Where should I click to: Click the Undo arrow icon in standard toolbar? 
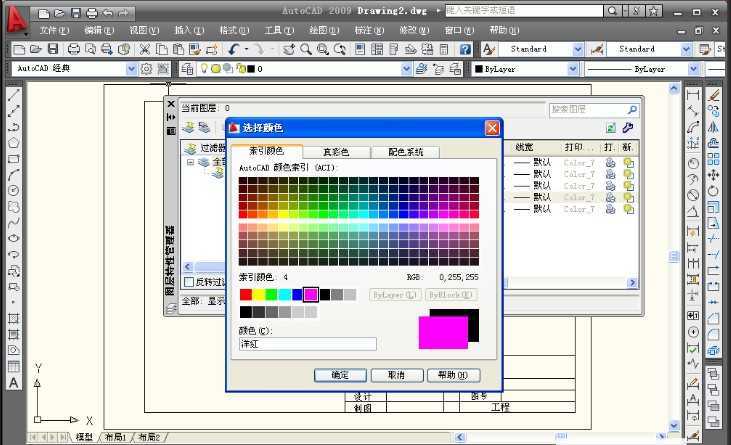[x=234, y=49]
